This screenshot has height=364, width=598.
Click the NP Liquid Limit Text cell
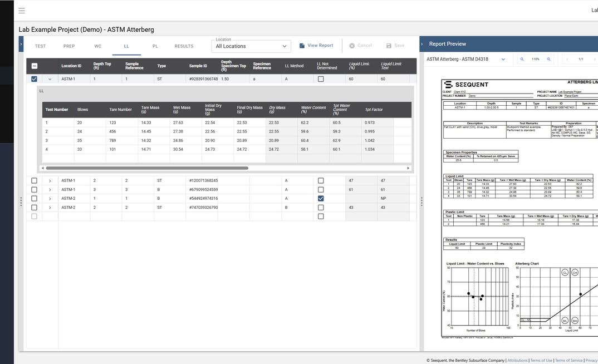tap(393, 199)
